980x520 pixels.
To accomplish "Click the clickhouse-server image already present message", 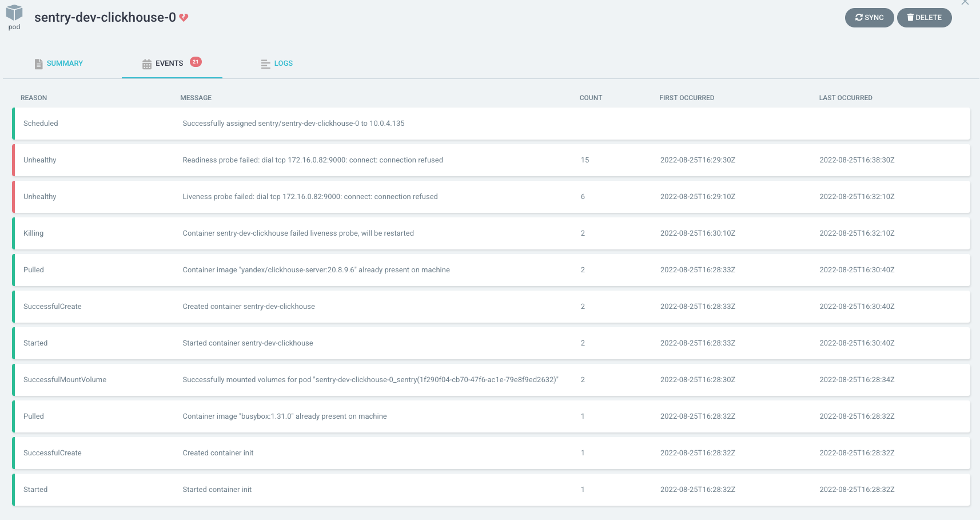I will [x=316, y=270].
